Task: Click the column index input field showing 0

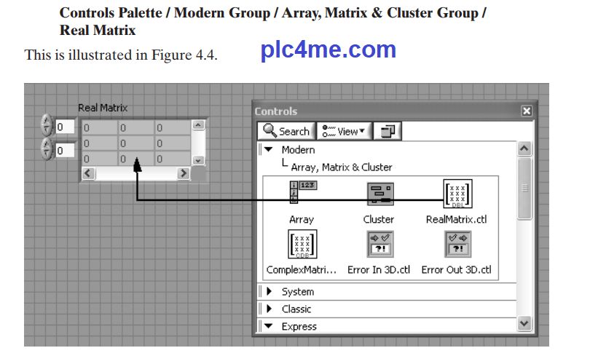Action: pos(65,151)
